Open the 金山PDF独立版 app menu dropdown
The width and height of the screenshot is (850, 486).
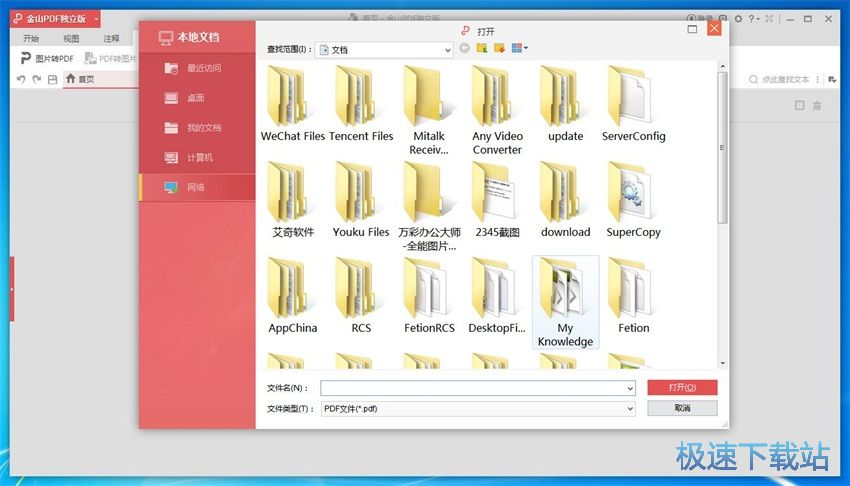tap(96, 18)
